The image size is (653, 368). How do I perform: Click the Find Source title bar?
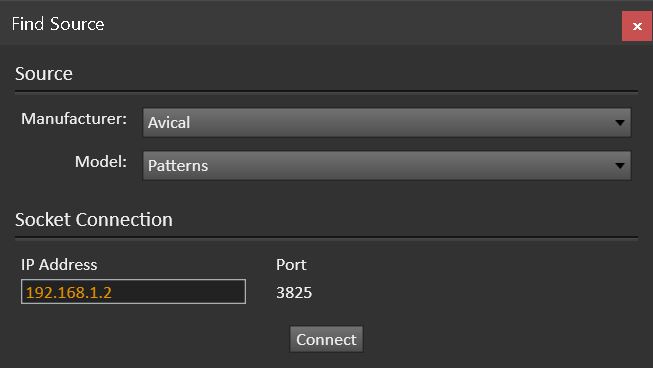click(x=310, y=23)
